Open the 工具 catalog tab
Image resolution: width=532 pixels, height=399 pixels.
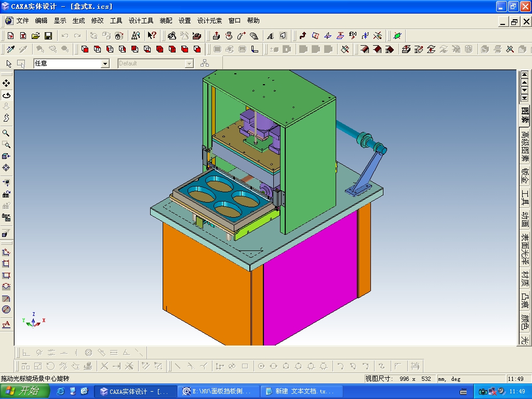[x=525, y=197]
